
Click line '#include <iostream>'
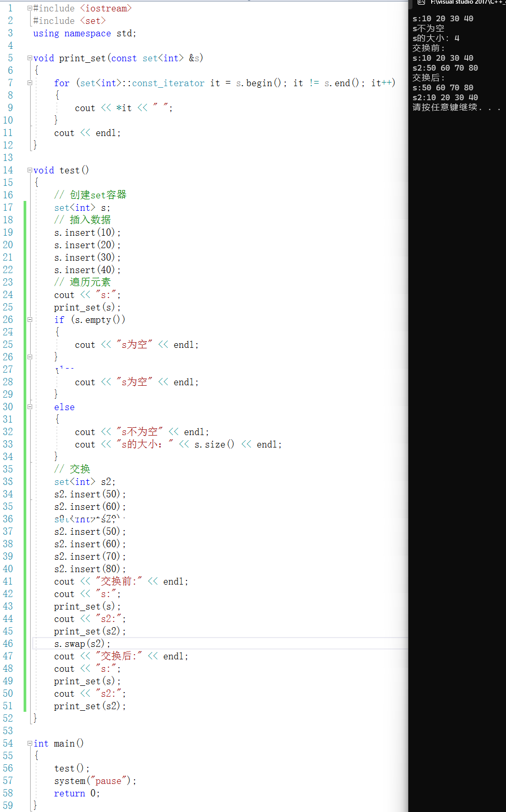(83, 8)
